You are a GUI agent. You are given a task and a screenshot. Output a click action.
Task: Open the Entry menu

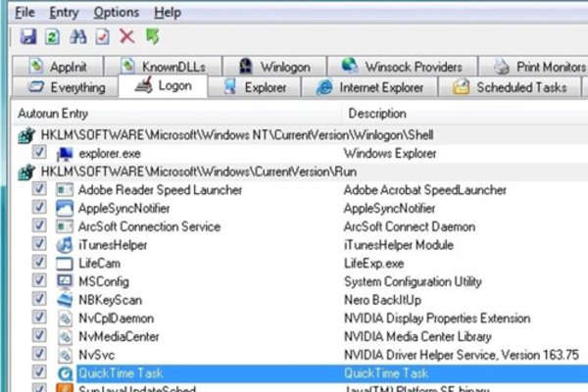pos(64,13)
